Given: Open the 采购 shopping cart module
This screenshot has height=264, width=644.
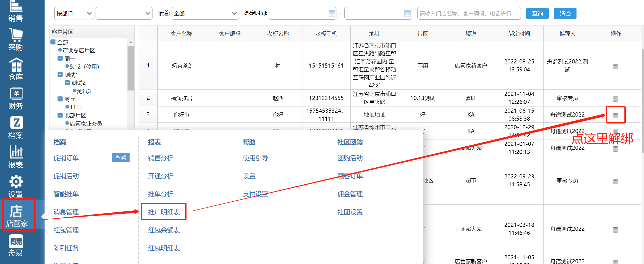Looking at the screenshot, I should (x=15, y=40).
